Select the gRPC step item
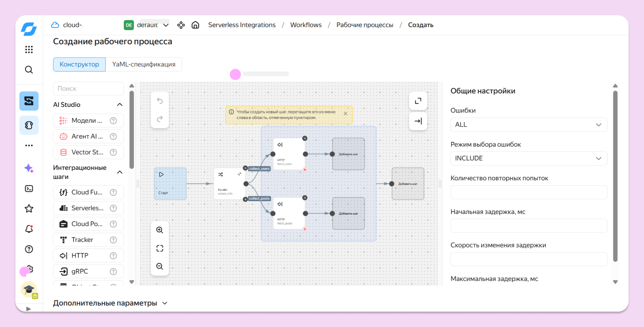This screenshot has height=327, width=644. coord(88,271)
